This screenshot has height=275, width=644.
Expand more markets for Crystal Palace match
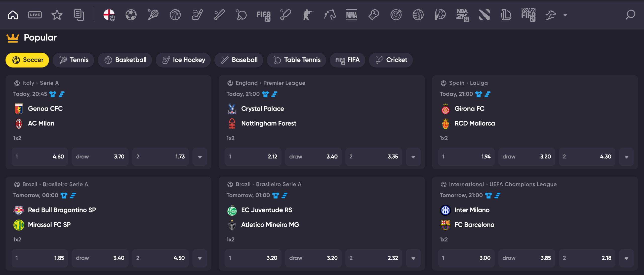click(413, 157)
